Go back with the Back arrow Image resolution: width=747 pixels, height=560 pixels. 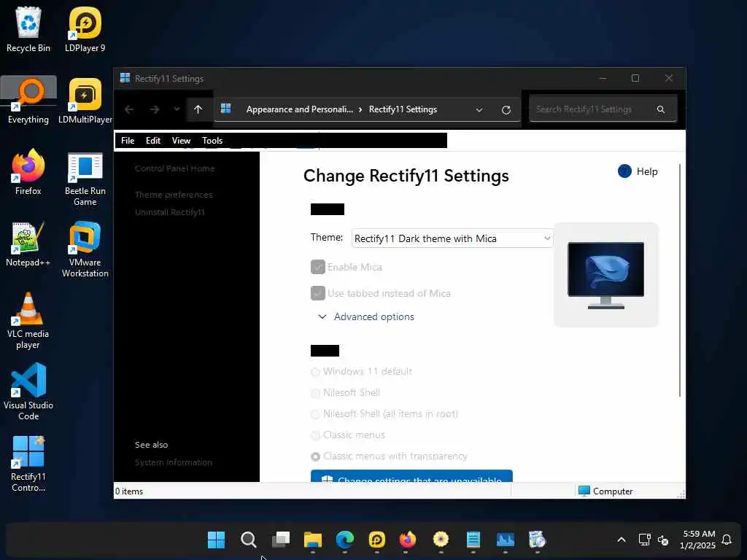click(x=129, y=109)
